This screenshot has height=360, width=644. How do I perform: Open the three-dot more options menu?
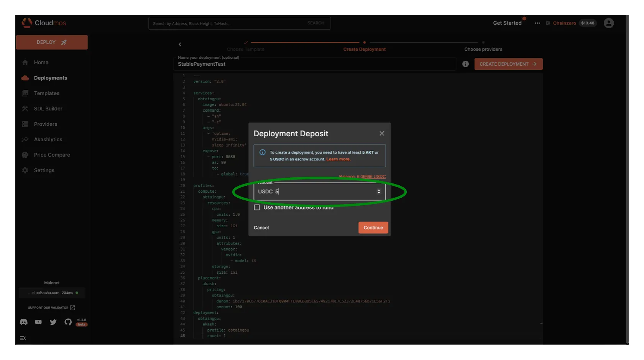click(537, 23)
